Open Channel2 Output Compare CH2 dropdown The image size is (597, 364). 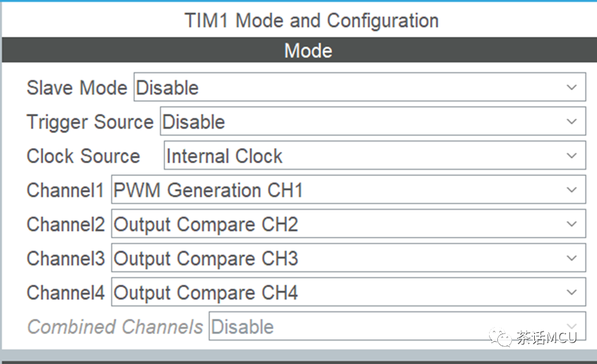(x=349, y=224)
